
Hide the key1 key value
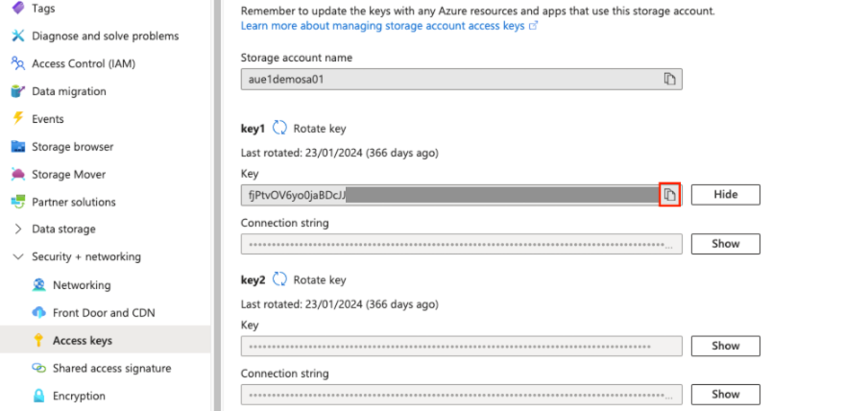pyautogui.click(x=726, y=195)
